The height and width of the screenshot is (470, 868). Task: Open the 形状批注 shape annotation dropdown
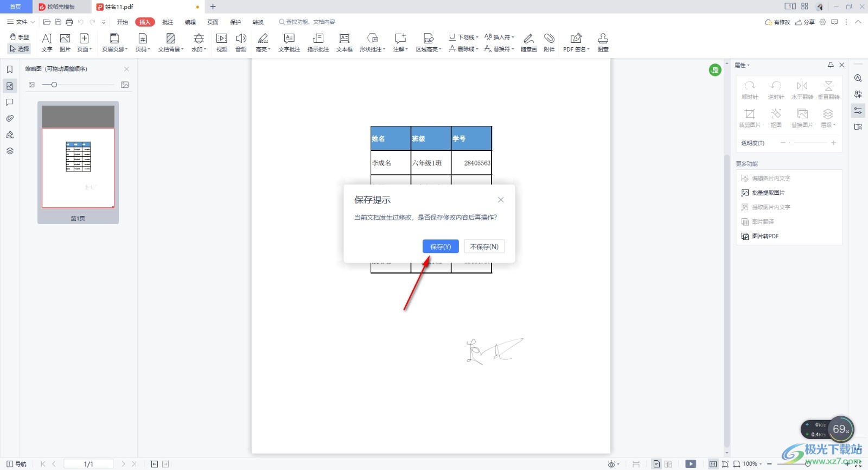pyautogui.click(x=372, y=42)
